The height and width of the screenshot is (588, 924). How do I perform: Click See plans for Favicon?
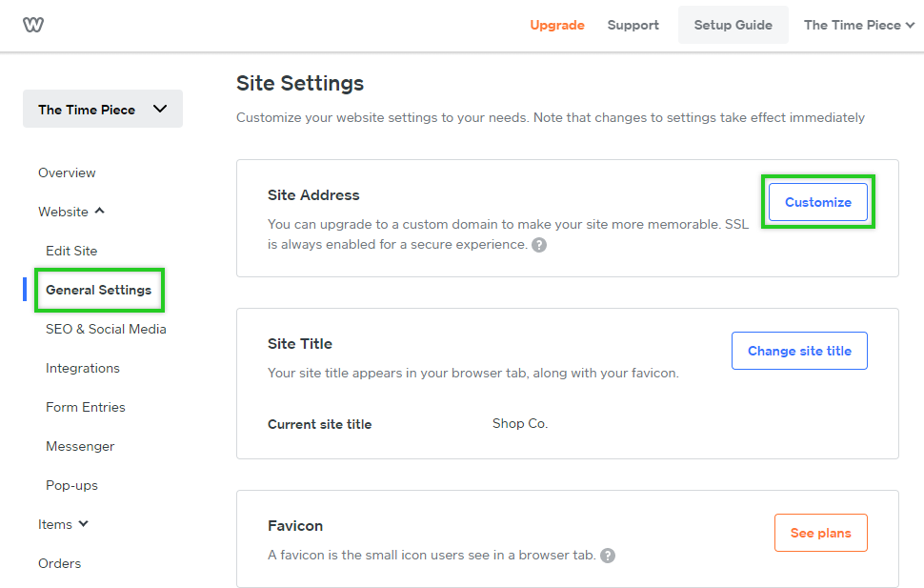820,533
